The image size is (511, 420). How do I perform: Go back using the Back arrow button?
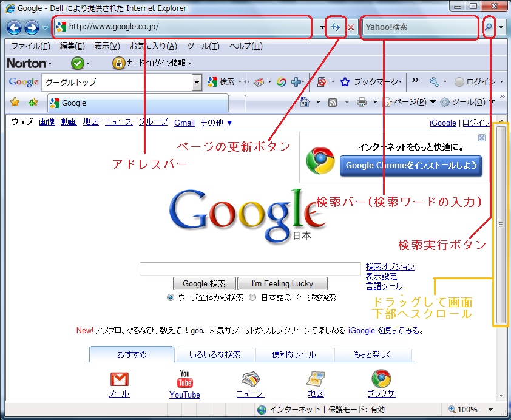click(x=15, y=27)
